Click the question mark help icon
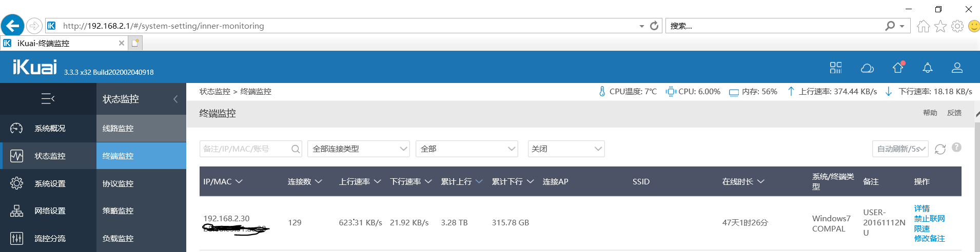 pyautogui.click(x=956, y=148)
